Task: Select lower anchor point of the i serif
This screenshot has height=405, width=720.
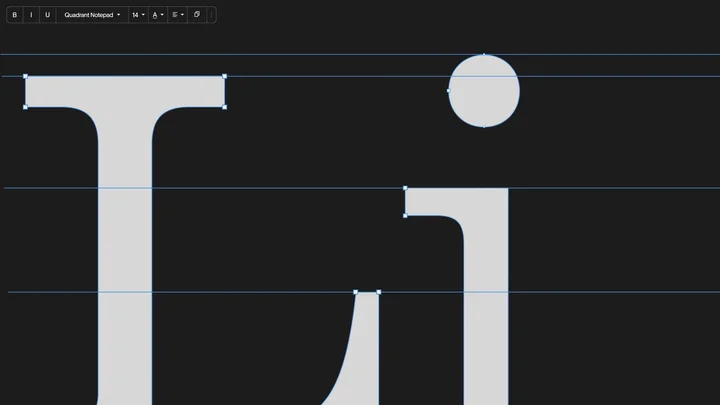Action: (x=405, y=215)
